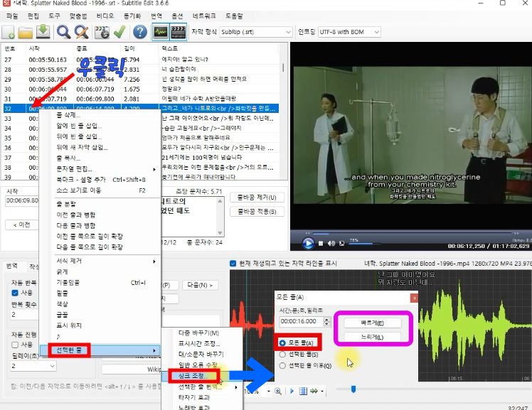The height and width of the screenshot is (410, 532).
Task: Open Replace with the magnifier-pencil icon
Action: tap(81, 32)
